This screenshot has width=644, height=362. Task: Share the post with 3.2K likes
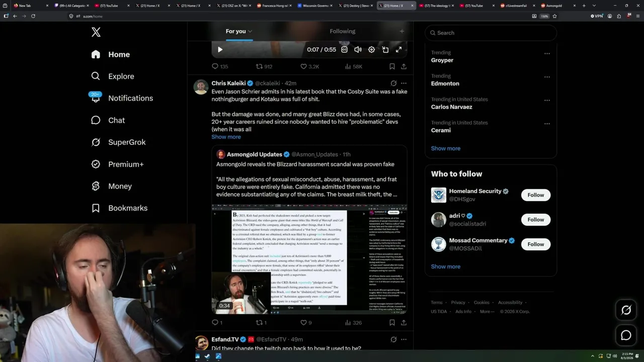click(404, 66)
